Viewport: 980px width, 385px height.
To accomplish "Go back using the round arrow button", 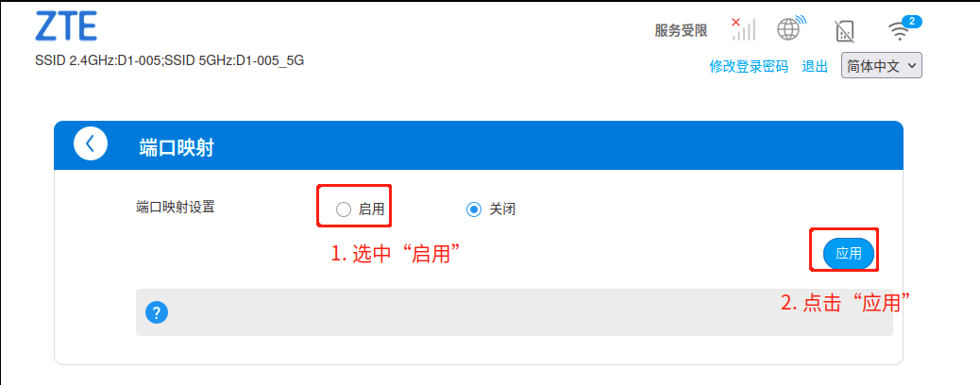I will (x=91, y=143).
